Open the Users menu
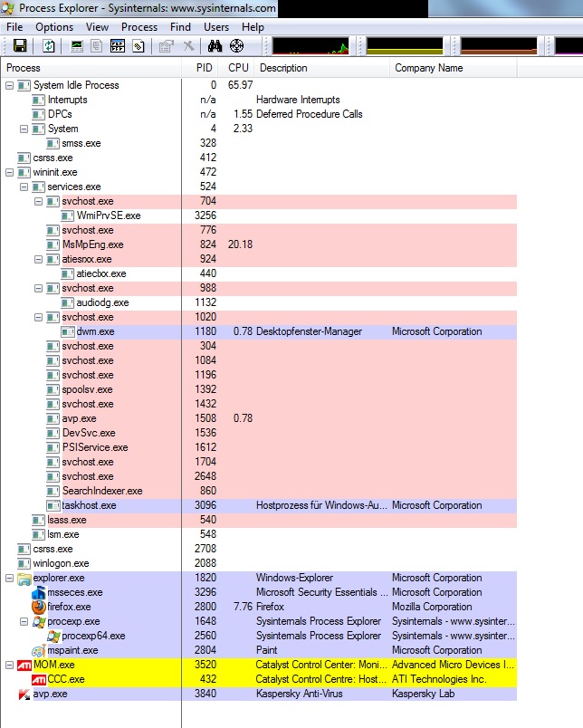The height and width of the screenshot is (728, 583). 216,27
